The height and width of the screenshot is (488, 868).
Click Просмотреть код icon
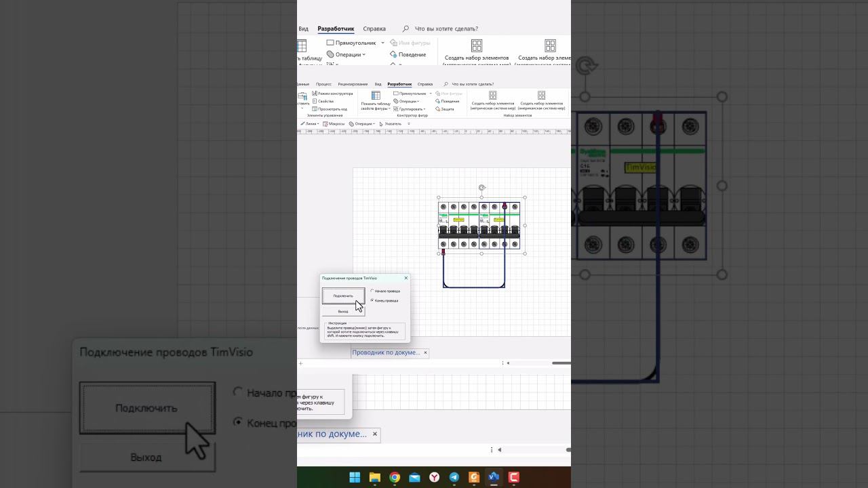point(315,108)
